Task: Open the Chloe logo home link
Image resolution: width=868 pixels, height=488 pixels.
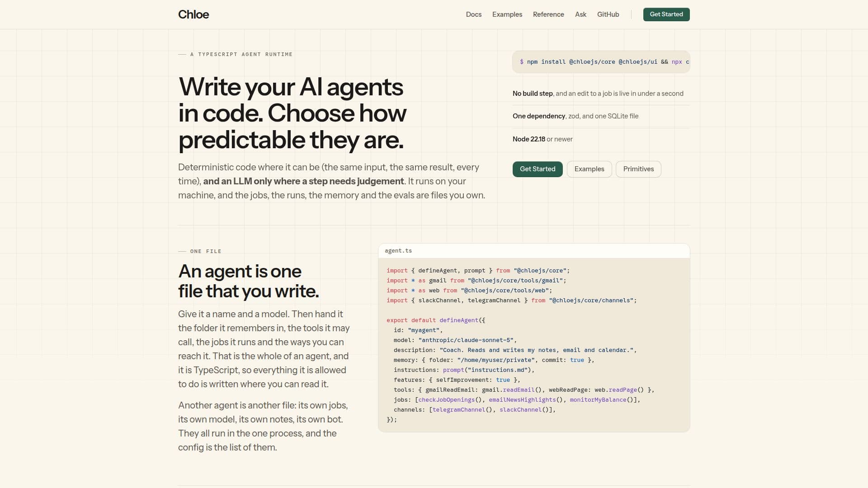Action: tap(193, 14)
